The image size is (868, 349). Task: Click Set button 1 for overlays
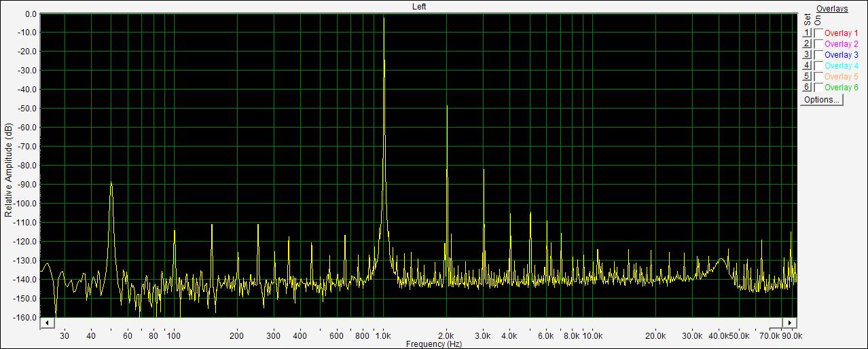[807, 33]
